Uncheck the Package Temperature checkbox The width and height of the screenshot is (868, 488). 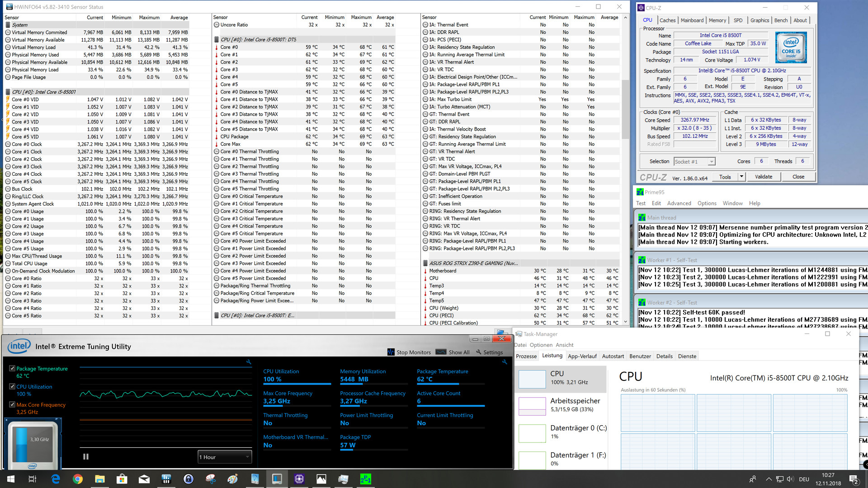[x=12, y=368]
